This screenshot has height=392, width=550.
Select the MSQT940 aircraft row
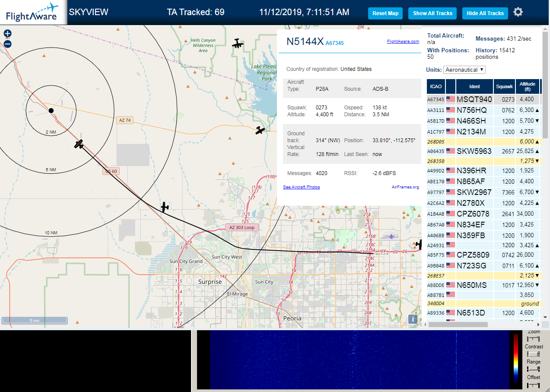(x=483, y=99)
